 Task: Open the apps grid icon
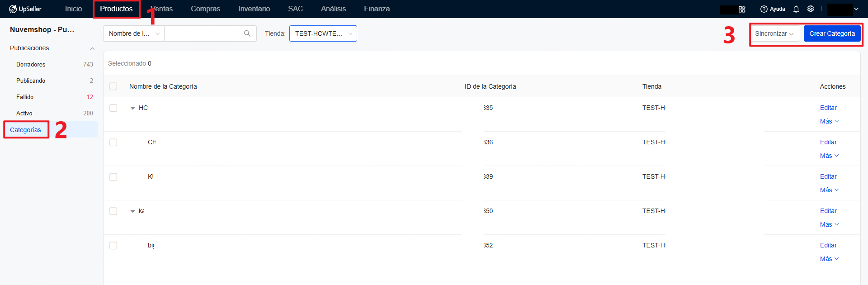pyautogui.click(x=742, y=9)
